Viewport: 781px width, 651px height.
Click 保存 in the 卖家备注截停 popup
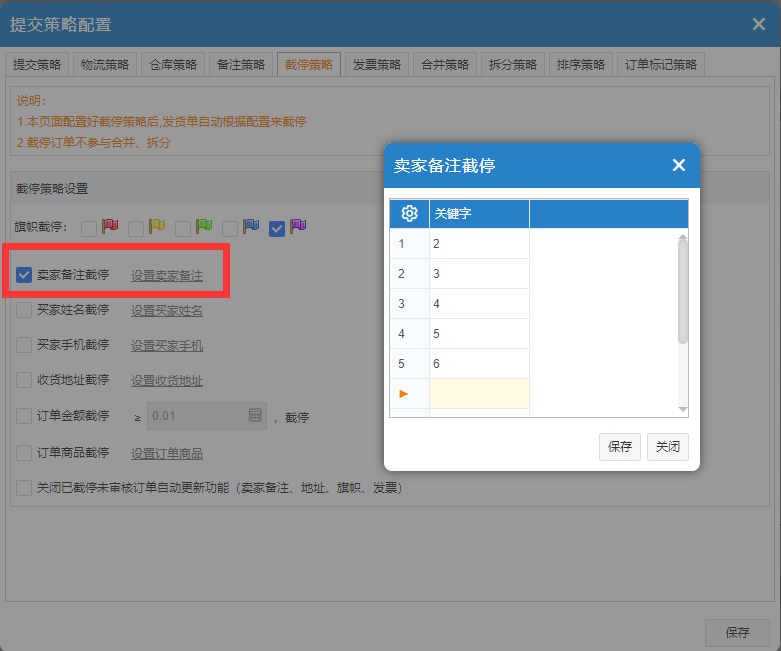[x=620, y=447]
